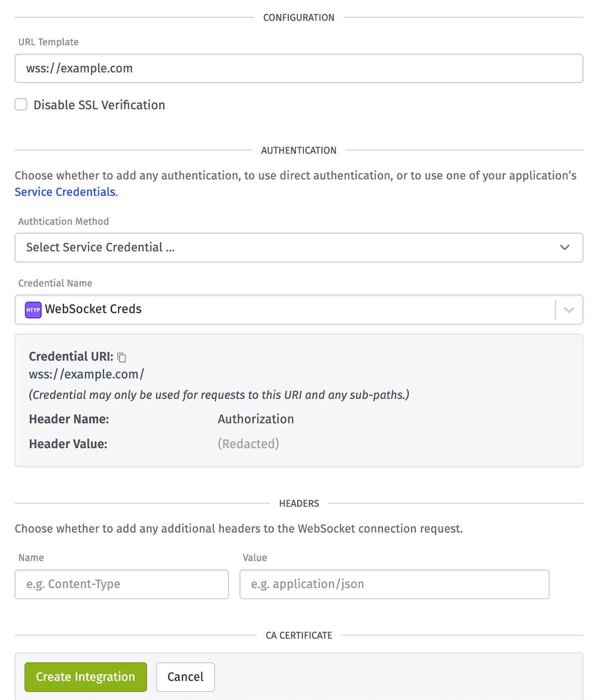Click the dropdown arrow for Select Service Credential

[565, 247]
